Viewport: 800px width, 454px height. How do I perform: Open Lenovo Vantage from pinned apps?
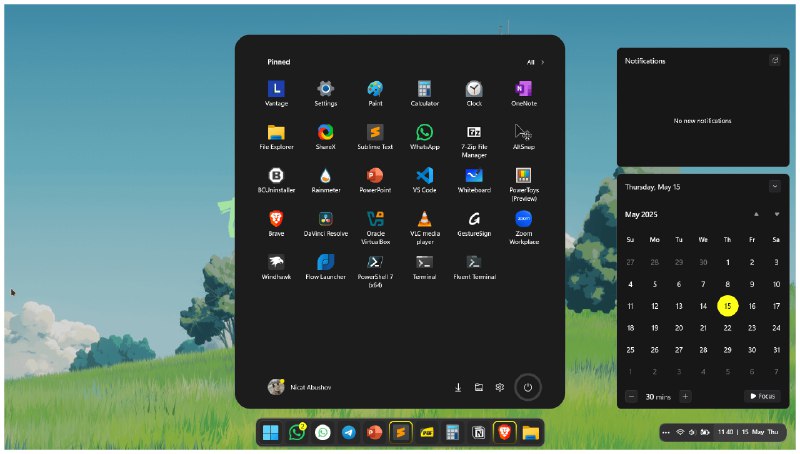click(276, 93)
